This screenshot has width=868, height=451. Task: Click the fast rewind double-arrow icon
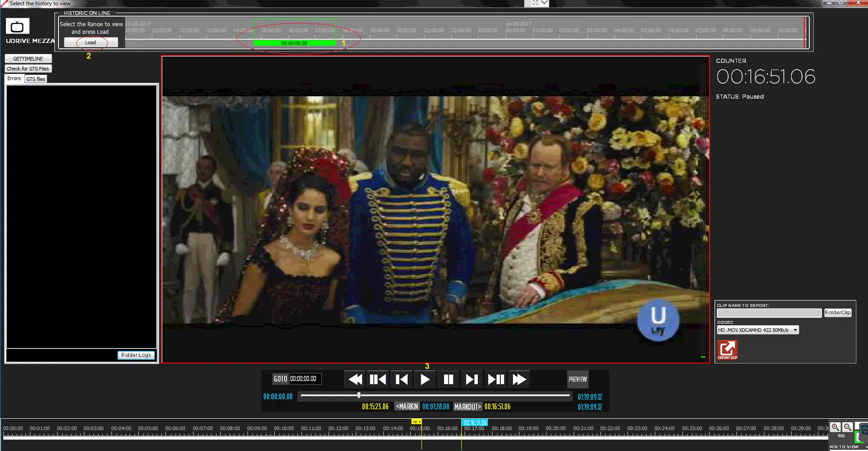pos(355,379)
